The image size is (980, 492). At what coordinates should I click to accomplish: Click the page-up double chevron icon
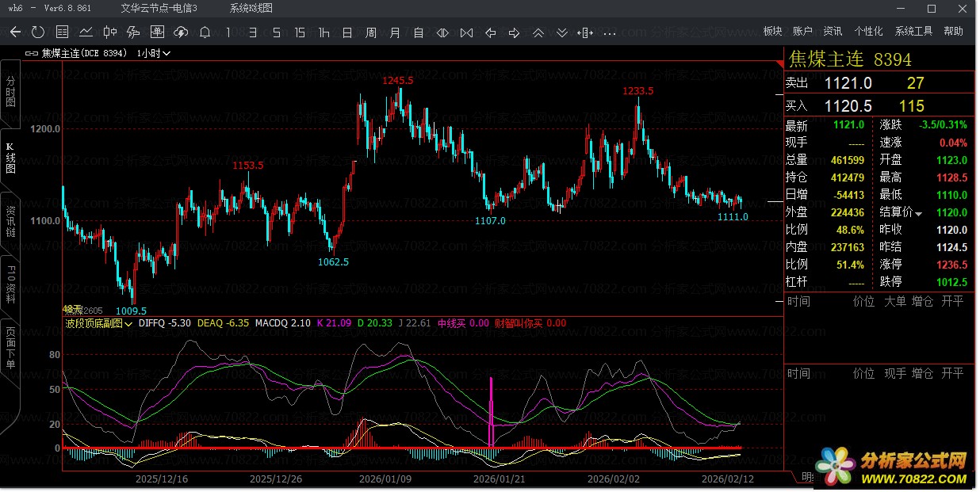coord(538,32)
